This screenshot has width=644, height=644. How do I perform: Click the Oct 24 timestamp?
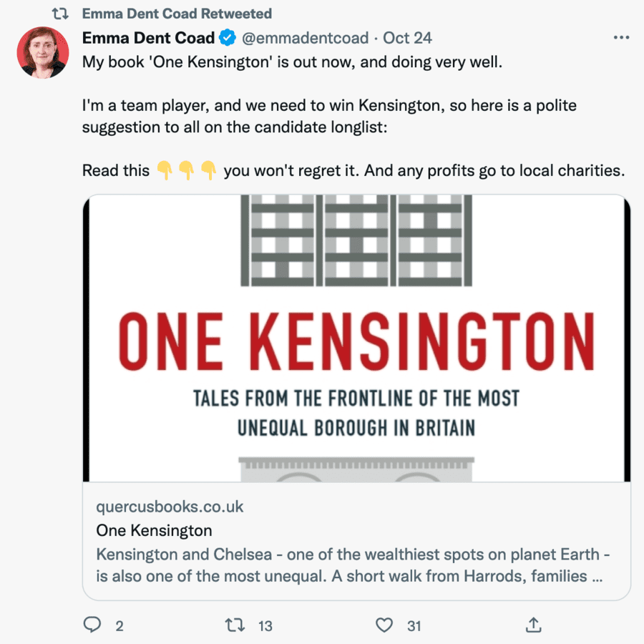point(407,37)
